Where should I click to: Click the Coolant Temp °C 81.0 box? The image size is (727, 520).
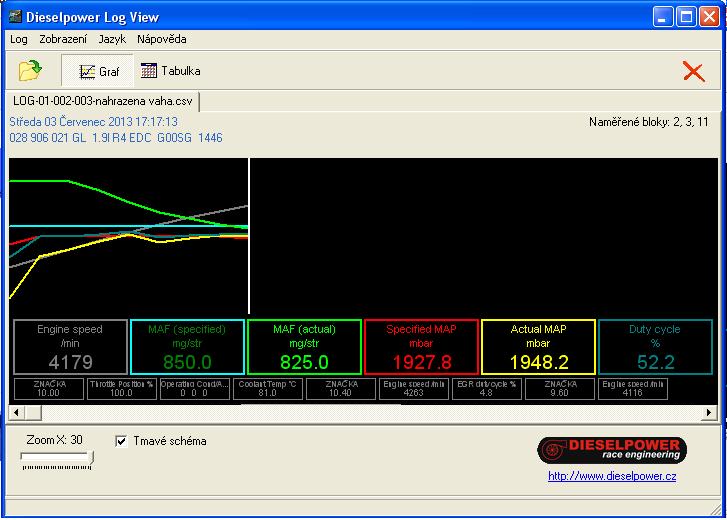coord(268,389)
